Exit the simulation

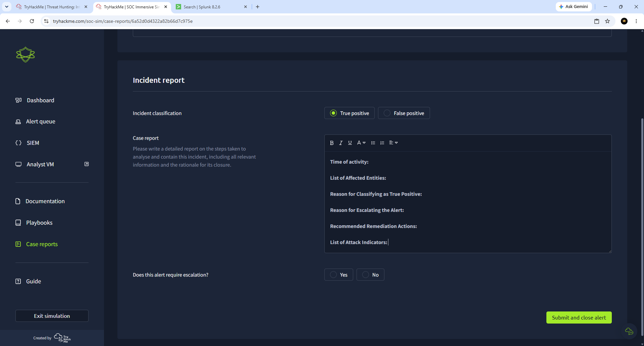tap(52, 316)
